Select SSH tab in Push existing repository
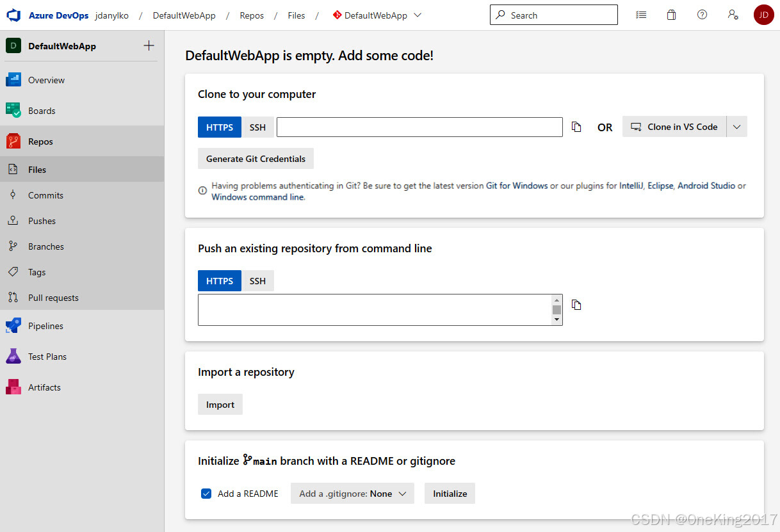This screenshot has width=780, height=532. [257, 280]
